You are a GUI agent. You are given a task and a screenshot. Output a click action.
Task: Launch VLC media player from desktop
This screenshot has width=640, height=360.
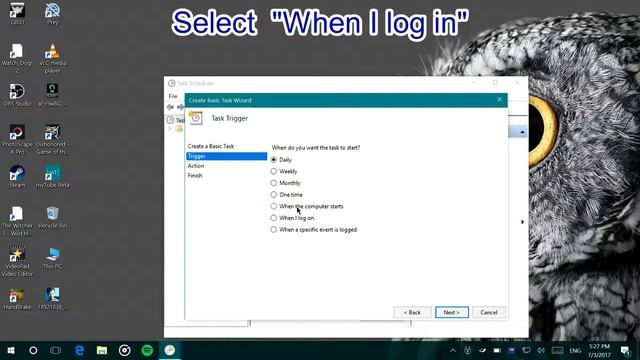(x=52, y=58)
